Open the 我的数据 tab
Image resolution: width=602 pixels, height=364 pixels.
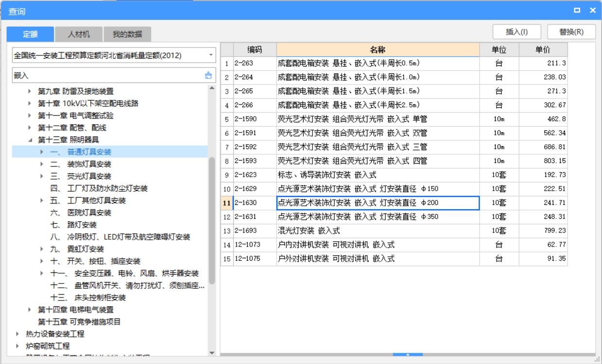(x=127, y=34)
